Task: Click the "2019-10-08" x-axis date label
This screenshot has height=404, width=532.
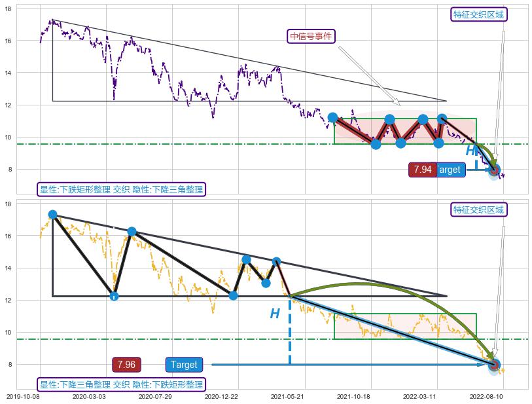Action: (22, 396)
